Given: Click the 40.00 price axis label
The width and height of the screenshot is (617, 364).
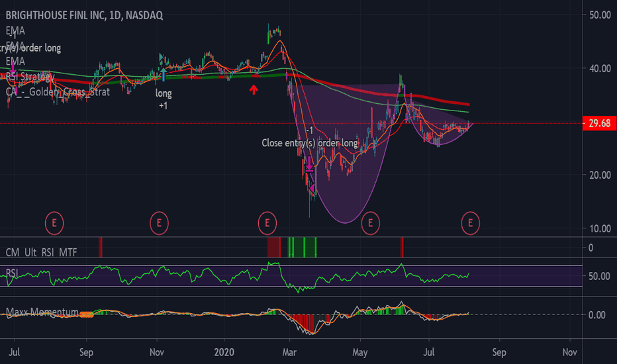Looking at the screenshot, I should pos(600,68).
